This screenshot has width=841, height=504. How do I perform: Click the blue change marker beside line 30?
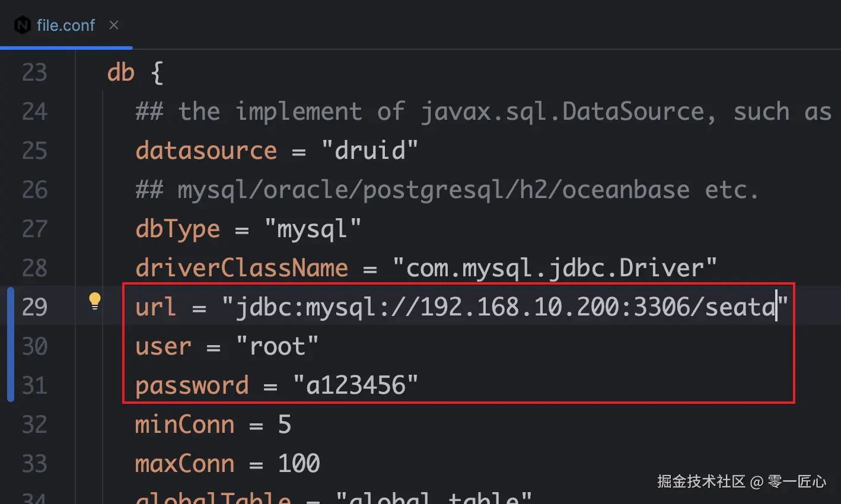pos(11,346)
